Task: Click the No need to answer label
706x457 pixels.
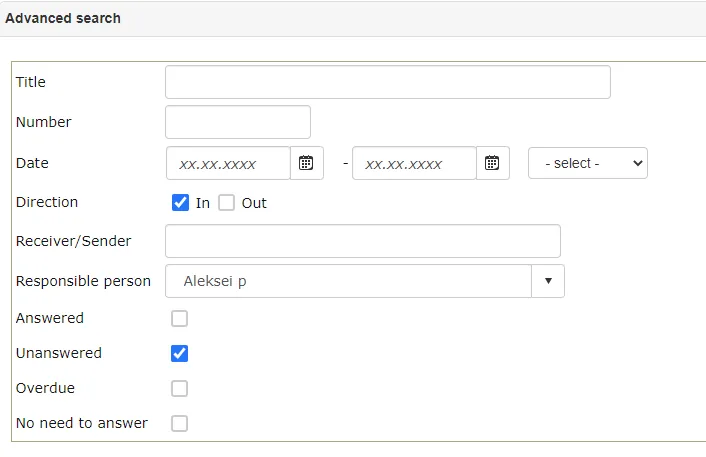Action: pyautogui.click(x=81, y=423)
